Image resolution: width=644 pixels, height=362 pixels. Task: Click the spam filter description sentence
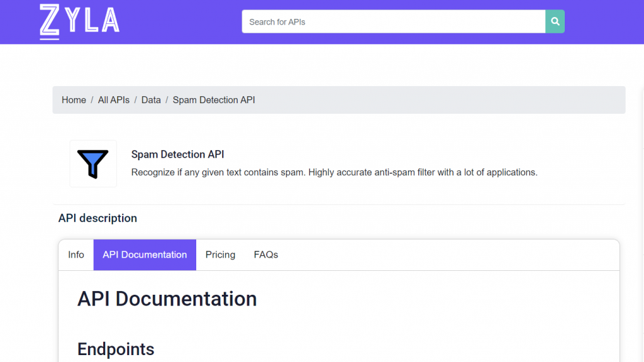[335, 172]
